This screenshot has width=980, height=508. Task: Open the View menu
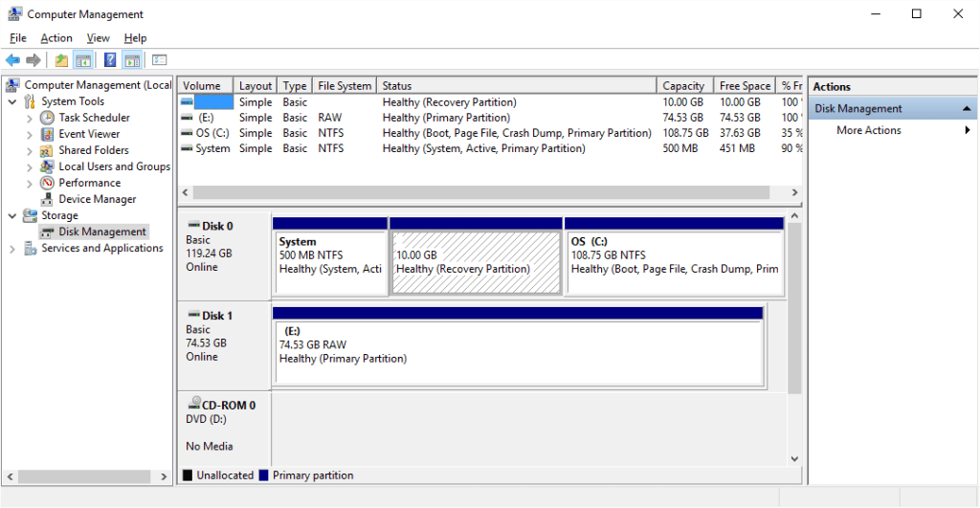point(98,38)
